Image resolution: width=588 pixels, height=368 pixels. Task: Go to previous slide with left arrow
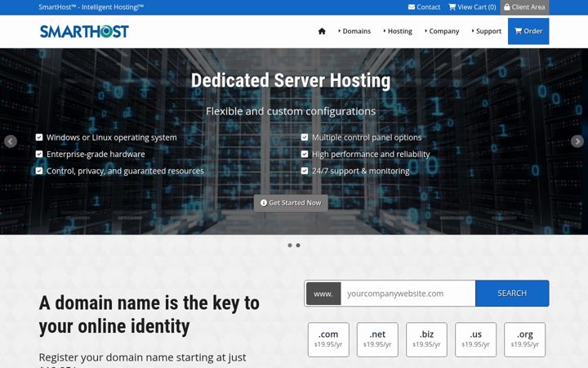point(11,141)
